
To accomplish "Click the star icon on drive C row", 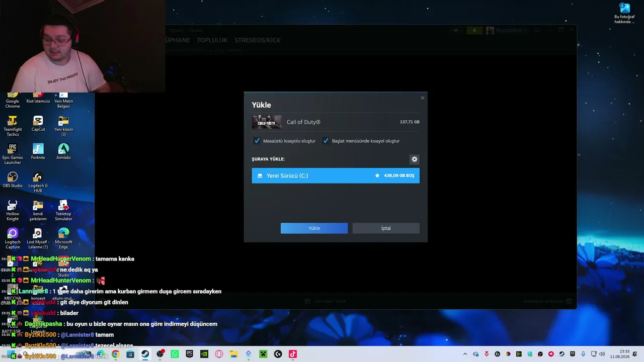I will [x=377, y=175].
